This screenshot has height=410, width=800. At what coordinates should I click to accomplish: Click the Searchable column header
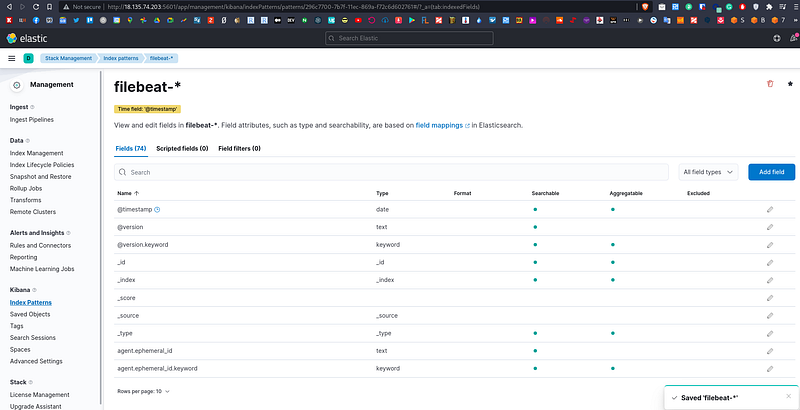coord(545,194)
